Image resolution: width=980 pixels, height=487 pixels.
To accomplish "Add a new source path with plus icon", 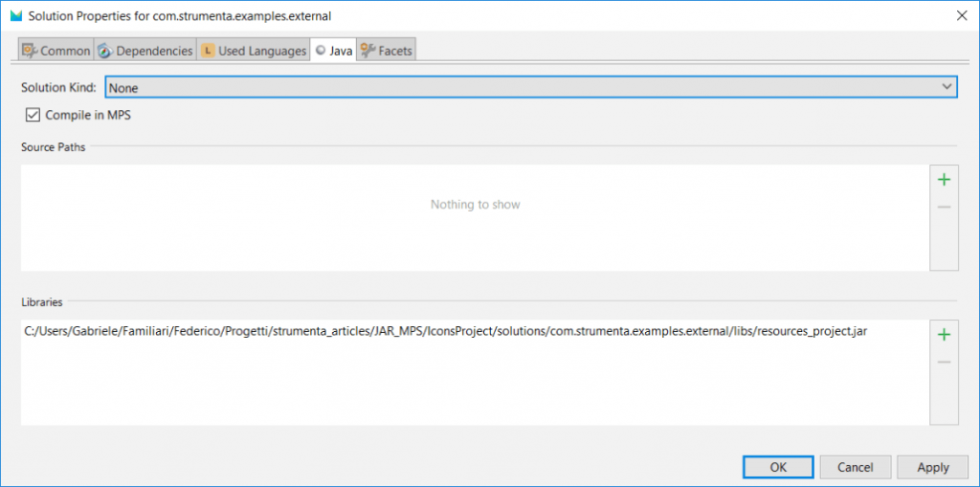I will pos(944,180).
